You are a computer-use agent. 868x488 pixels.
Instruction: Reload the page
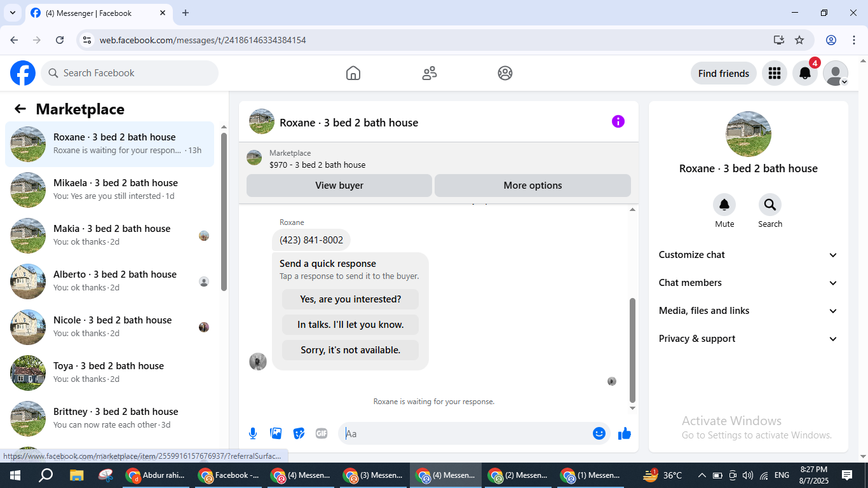(60, 40)
